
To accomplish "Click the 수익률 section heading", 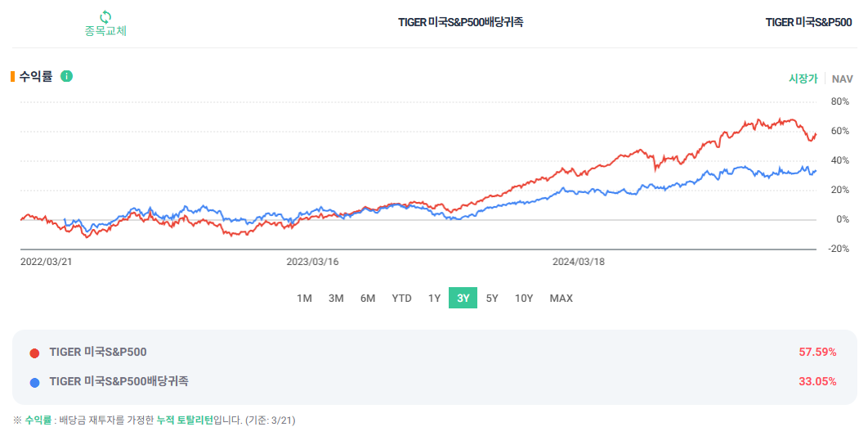I will coord(36,76).
